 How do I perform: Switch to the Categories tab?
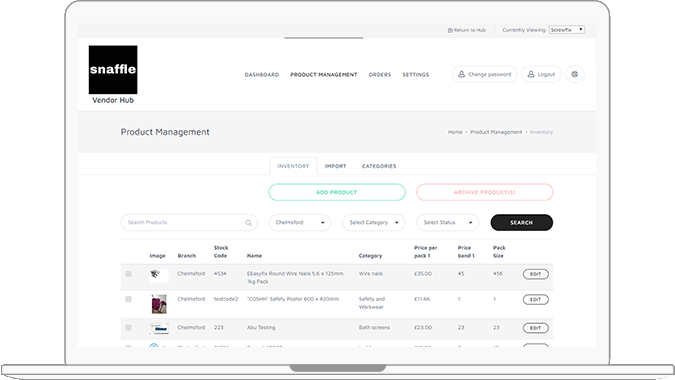[379, 166]
